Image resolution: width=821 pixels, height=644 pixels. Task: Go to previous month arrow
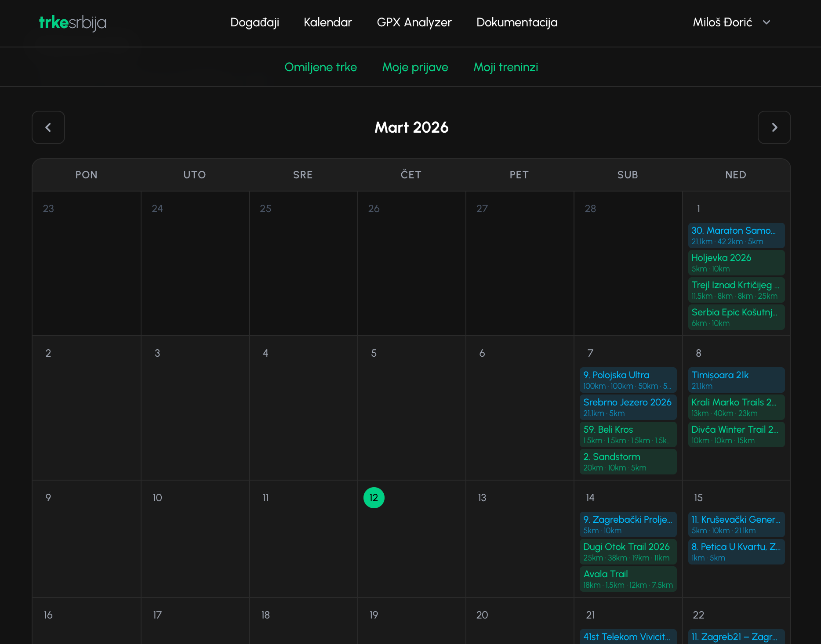click(48, 127)
